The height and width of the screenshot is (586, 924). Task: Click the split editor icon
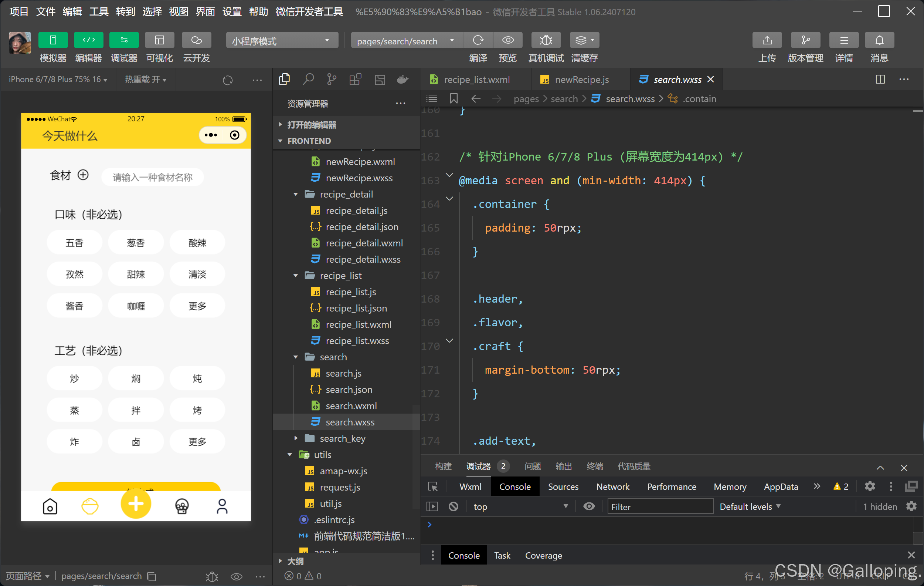pyautogui.click(x=880, y=80)
